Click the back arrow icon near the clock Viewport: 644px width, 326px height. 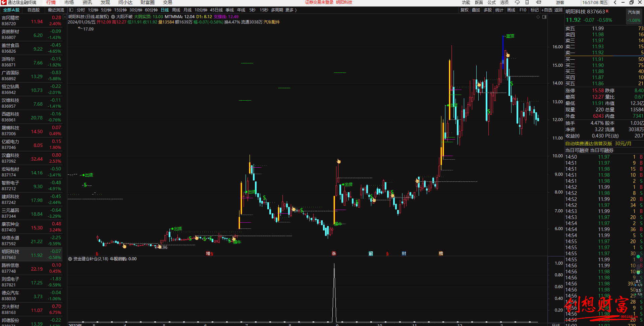click(615, 2)
